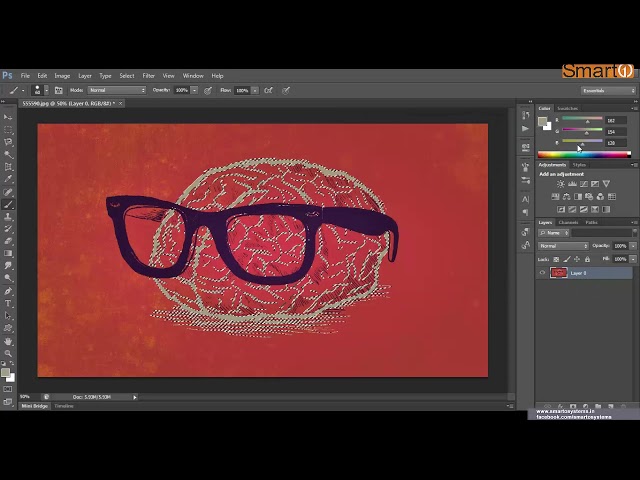Open layer blend mode Normal dropdown
This screenshot has width=640, height=480.
(563, 246)
